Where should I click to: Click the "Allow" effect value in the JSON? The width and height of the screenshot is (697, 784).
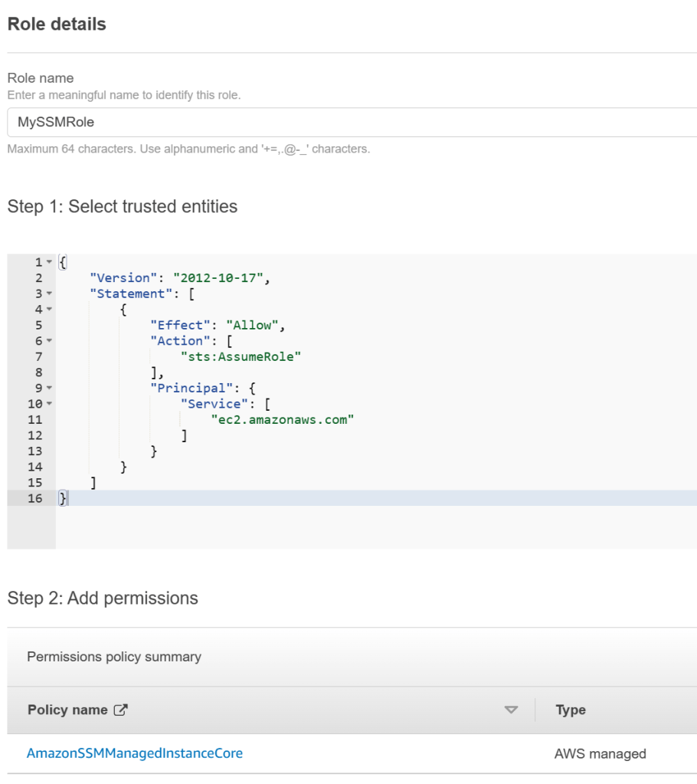pos(252,325)
